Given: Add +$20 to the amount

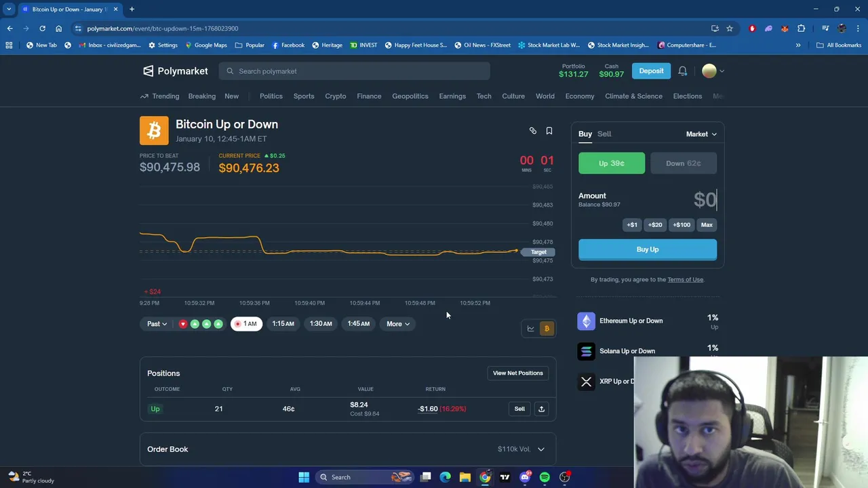Looking at the screenshot, I should [655, 225].
